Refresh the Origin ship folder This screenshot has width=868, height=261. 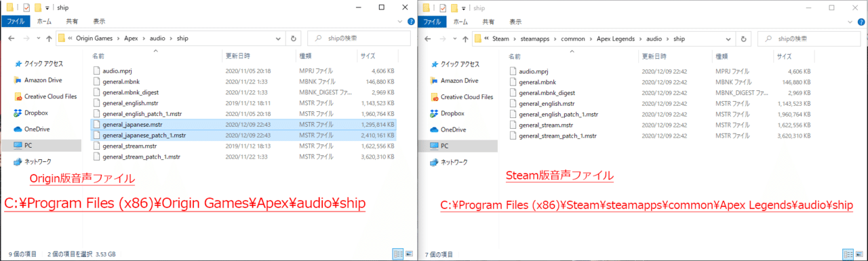pos(293,38)
